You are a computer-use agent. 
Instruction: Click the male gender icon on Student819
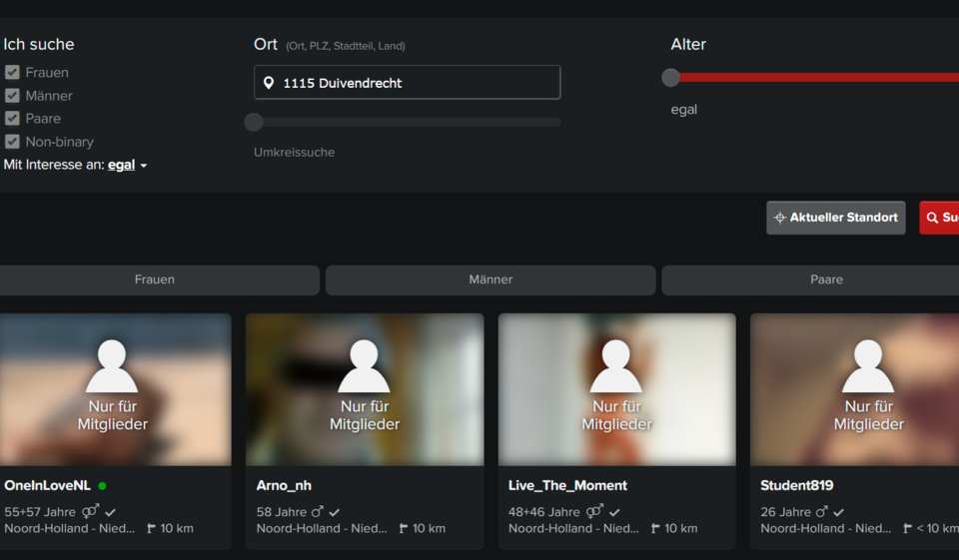[x=821, y=511]
